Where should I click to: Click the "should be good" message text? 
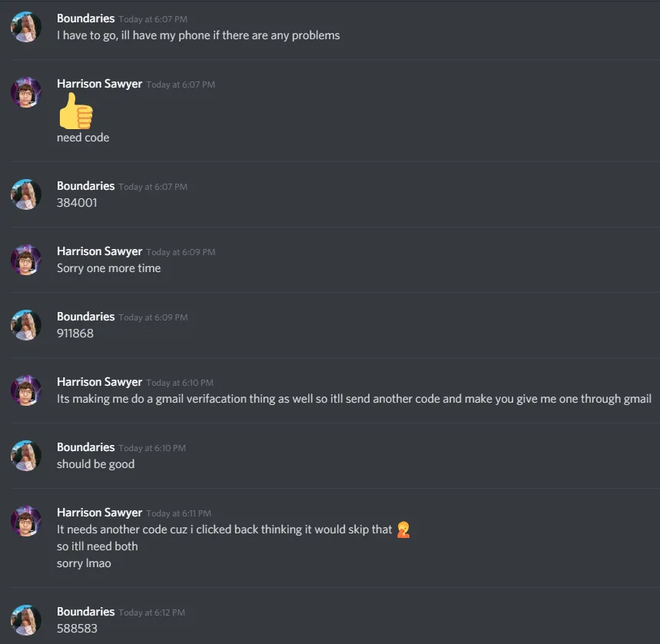pos(95,464)
